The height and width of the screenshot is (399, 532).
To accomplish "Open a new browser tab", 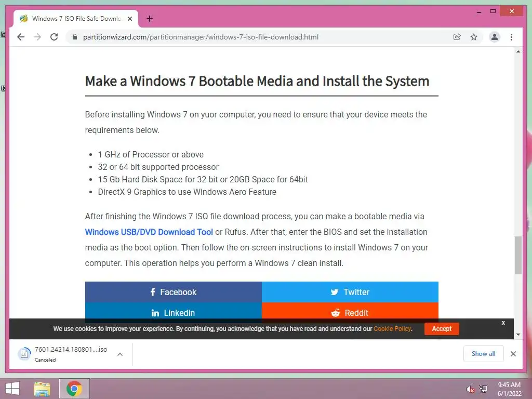I will click(x=150, y=19).
